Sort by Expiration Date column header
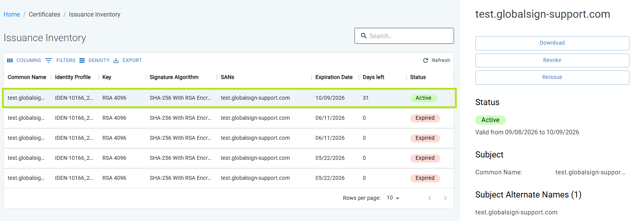Image resolution: width=644 pixels, height=221 pixels. click(334, 77)
